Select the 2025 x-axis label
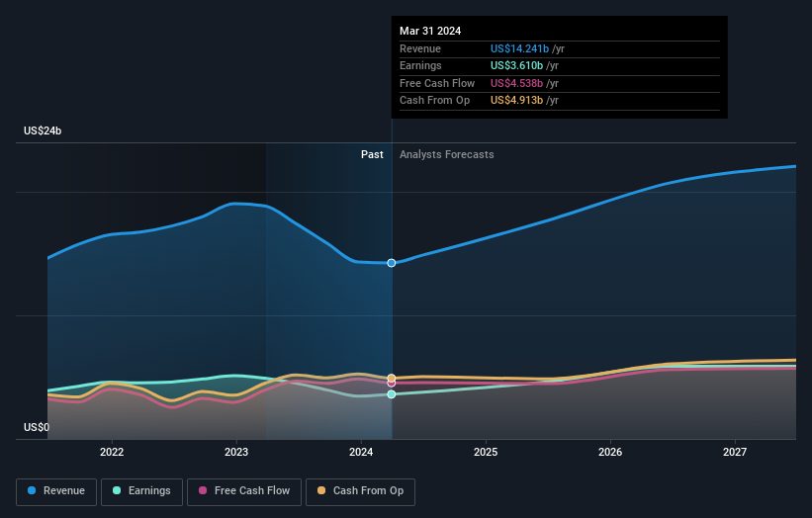Viewport: 812px width, 518px height. click(x=486, y=452)
